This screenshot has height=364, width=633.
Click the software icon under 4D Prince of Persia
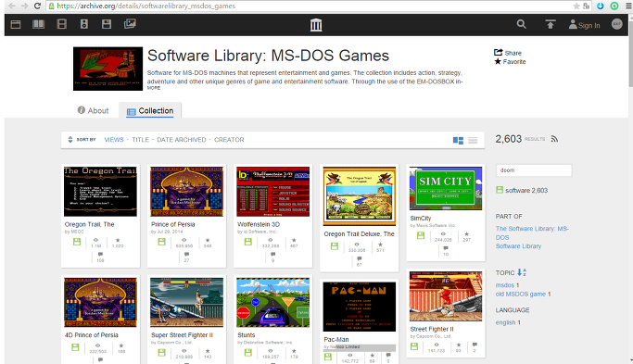(x=75, y=347)
